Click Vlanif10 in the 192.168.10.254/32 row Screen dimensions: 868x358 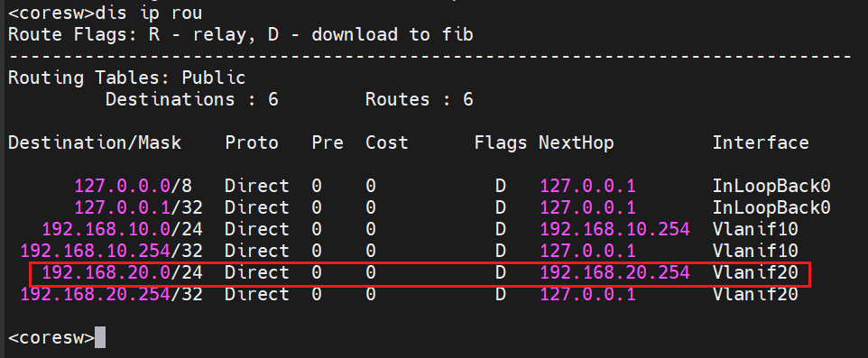click(x=755, y=251)
